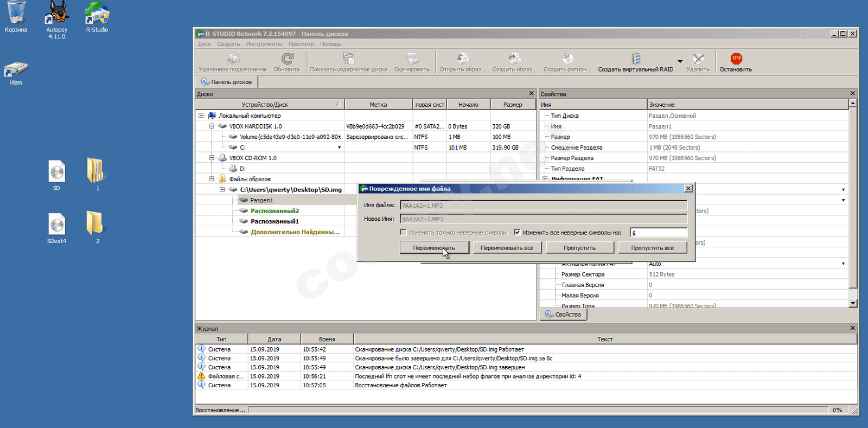Select the SDext4 image file on desktop
This screenshot has height=428, width=868.
[56, 225]
